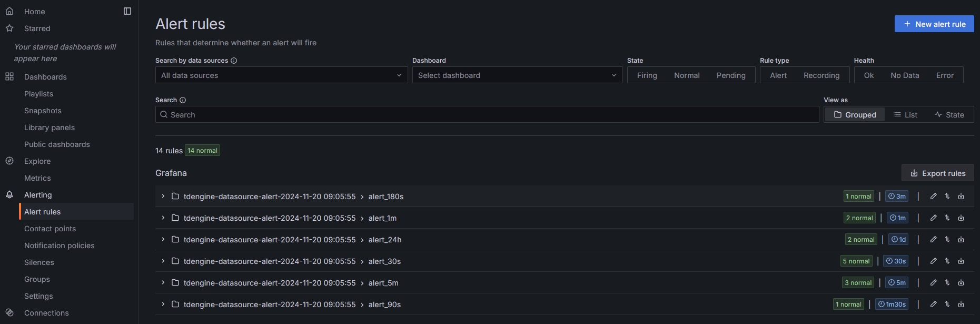Open Contact points in the sidebar
The image size is (980, 324).
[50, 229]
